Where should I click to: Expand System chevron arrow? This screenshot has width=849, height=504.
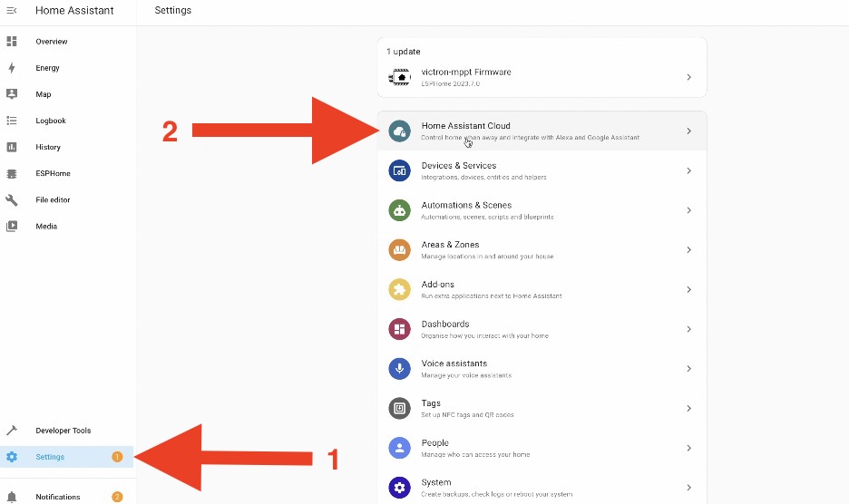688,487
